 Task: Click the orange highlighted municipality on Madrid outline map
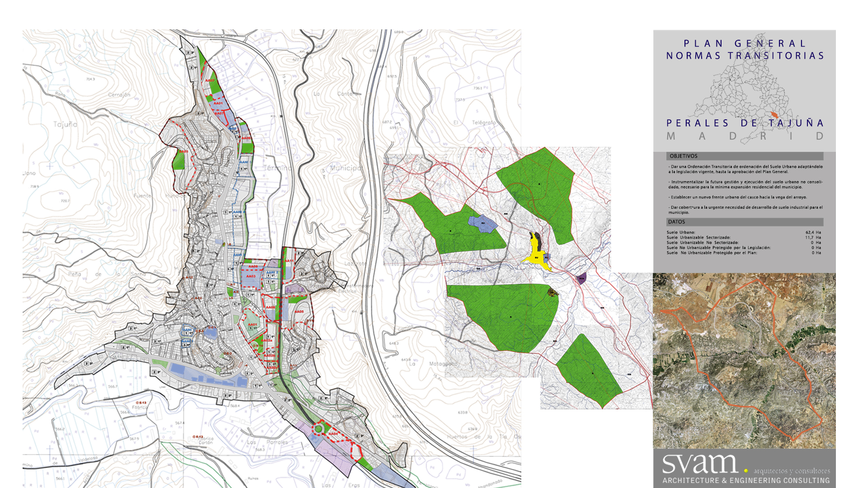coord(774,115)
